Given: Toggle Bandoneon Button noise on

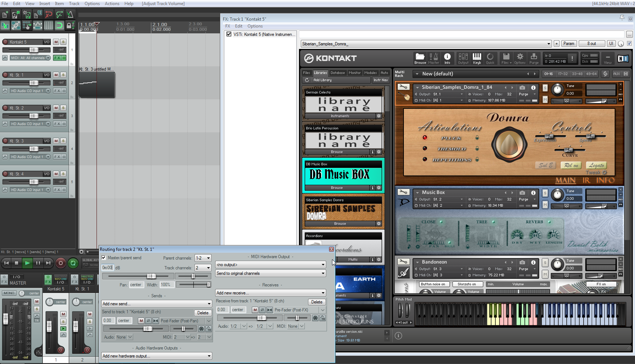Looking at the screenshot, I should coord(435,284).
